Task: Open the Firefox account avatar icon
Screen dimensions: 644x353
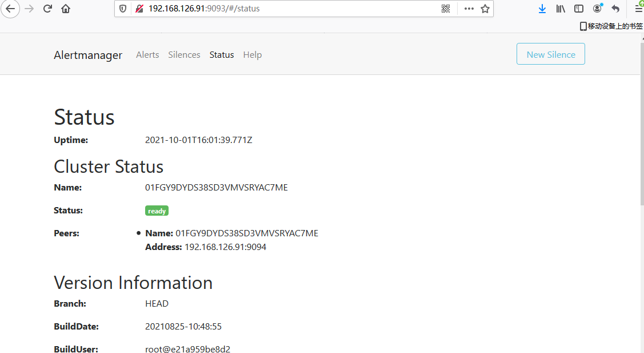Action: pyautogui.click(x=598, y=8)
